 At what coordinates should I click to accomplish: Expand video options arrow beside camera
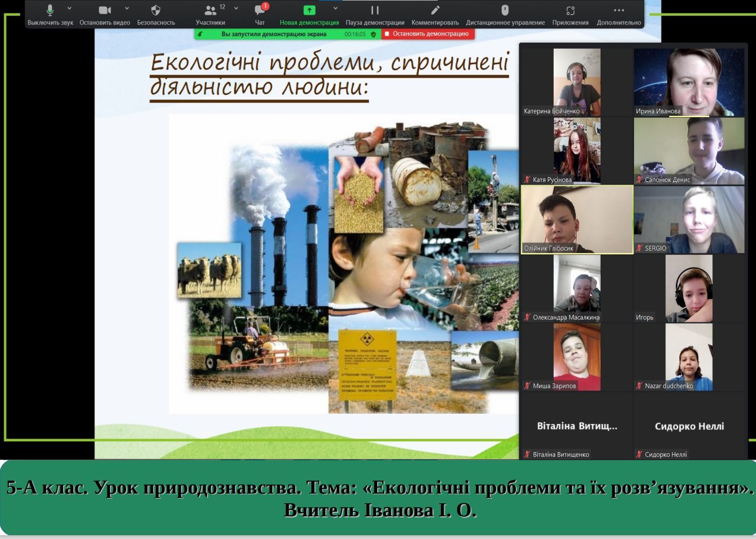127,9
